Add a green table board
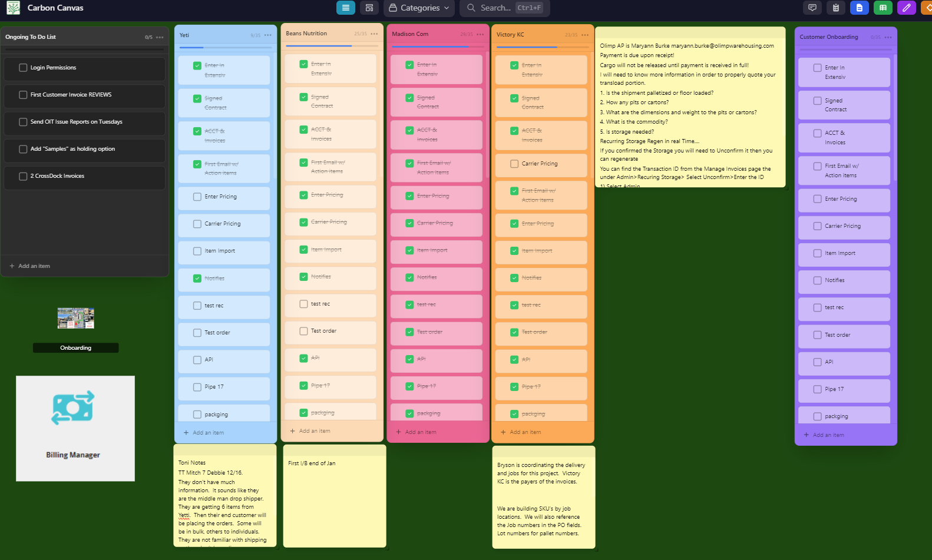 [883, 8]
